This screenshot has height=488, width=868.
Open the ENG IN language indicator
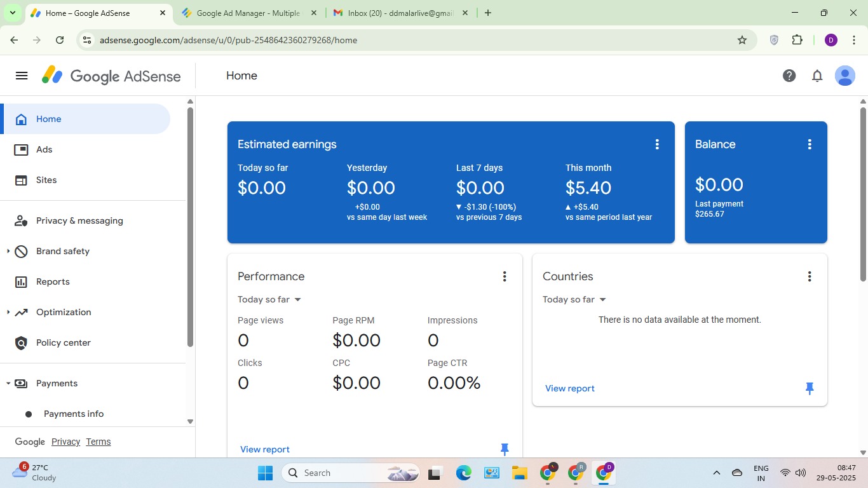coord(761,473)
